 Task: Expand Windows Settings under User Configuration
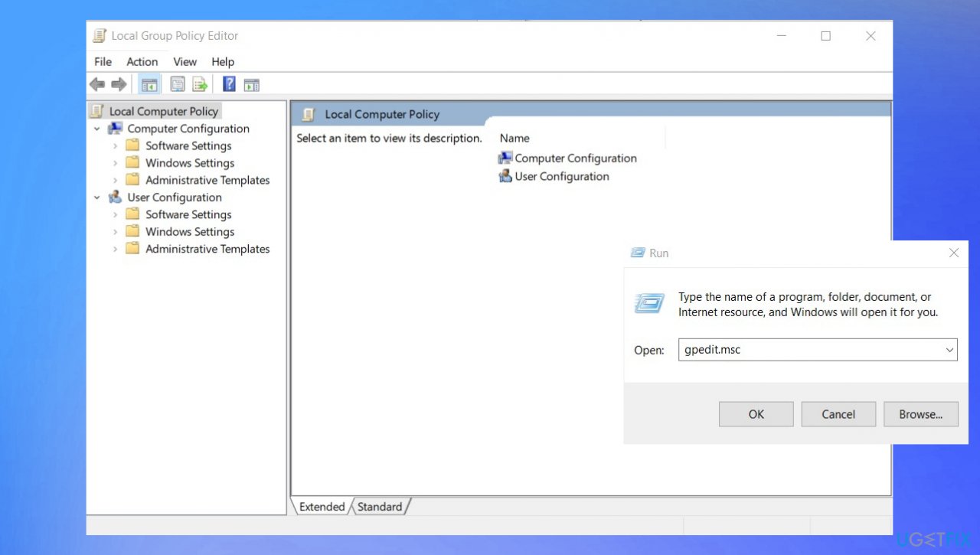coord(116,232)
